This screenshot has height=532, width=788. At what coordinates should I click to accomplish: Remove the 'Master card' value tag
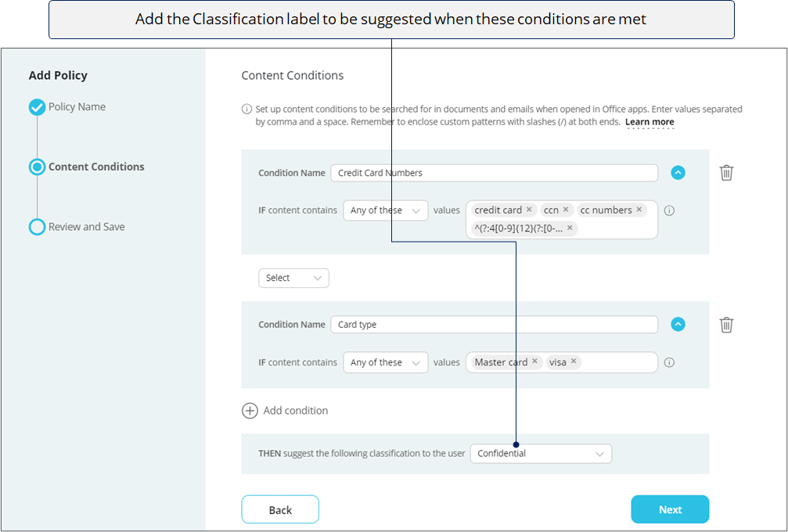coord(534,361)
